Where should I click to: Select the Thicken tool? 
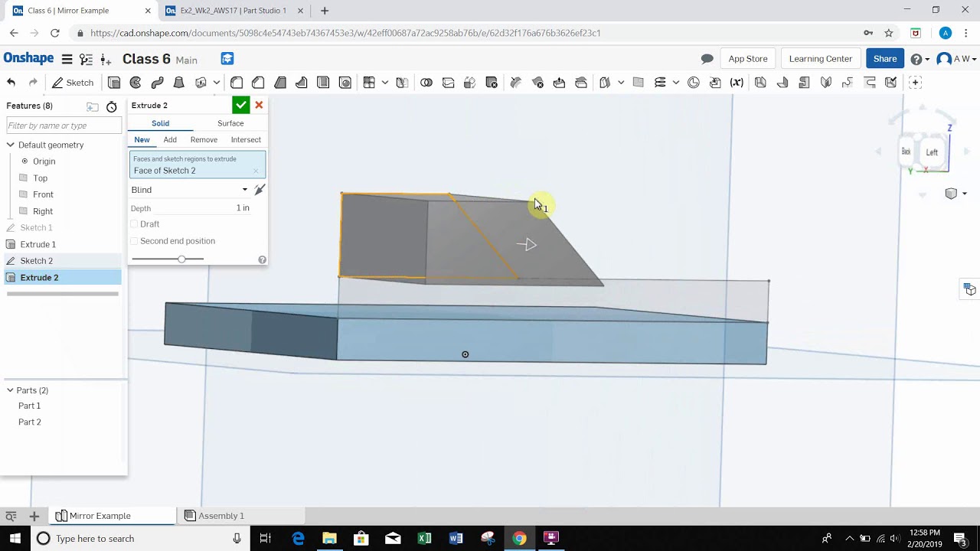tap(201, 83)
